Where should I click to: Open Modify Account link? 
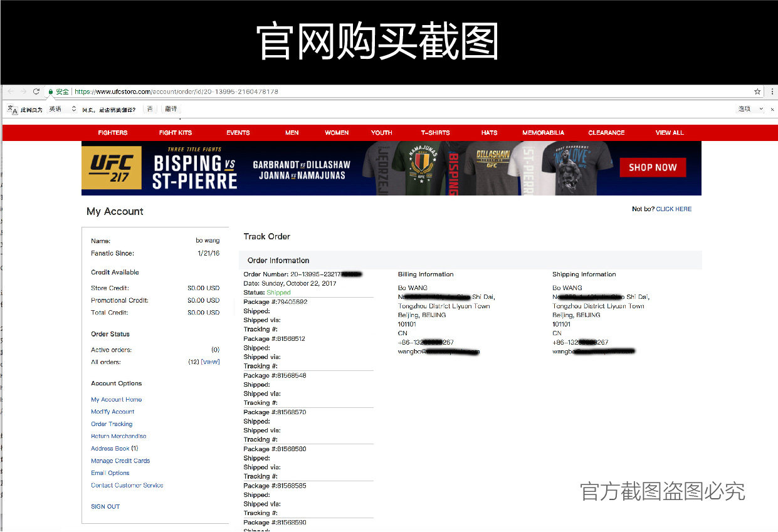[113, 412]
